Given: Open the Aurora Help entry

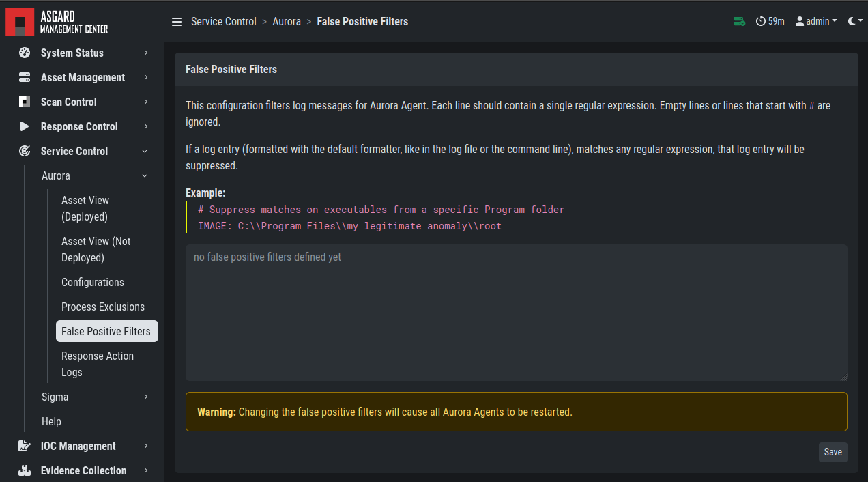Looking at the screenshot, I should tap(51, 421).
